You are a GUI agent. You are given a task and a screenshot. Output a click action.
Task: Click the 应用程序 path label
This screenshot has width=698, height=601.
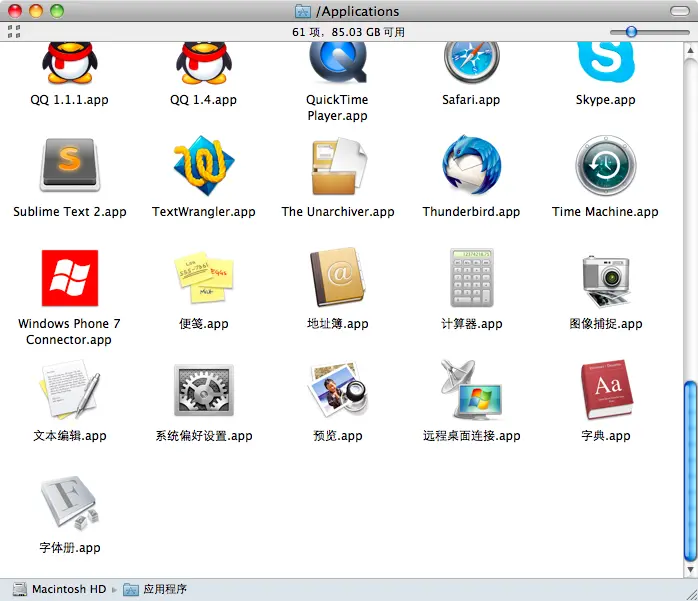click(165, 589)
